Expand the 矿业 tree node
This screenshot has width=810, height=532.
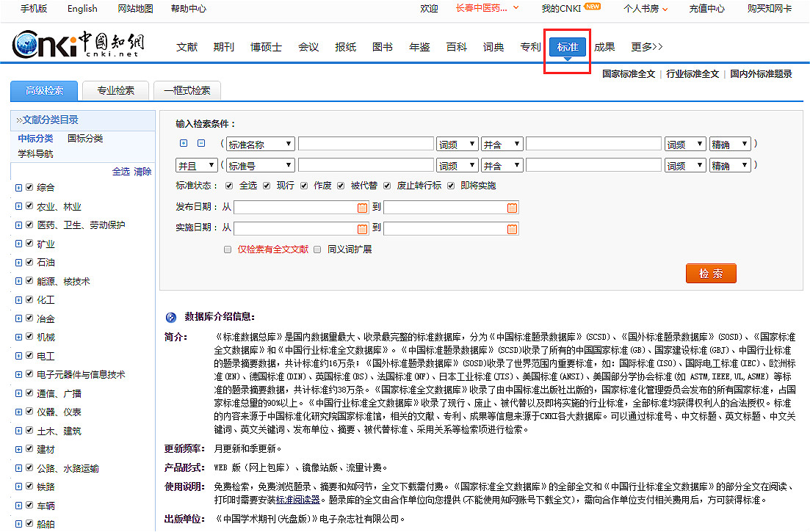click(18, 244)
